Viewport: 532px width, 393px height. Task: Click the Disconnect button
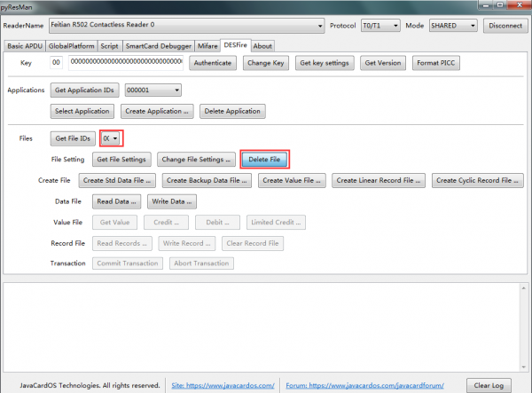pos(505,26)
